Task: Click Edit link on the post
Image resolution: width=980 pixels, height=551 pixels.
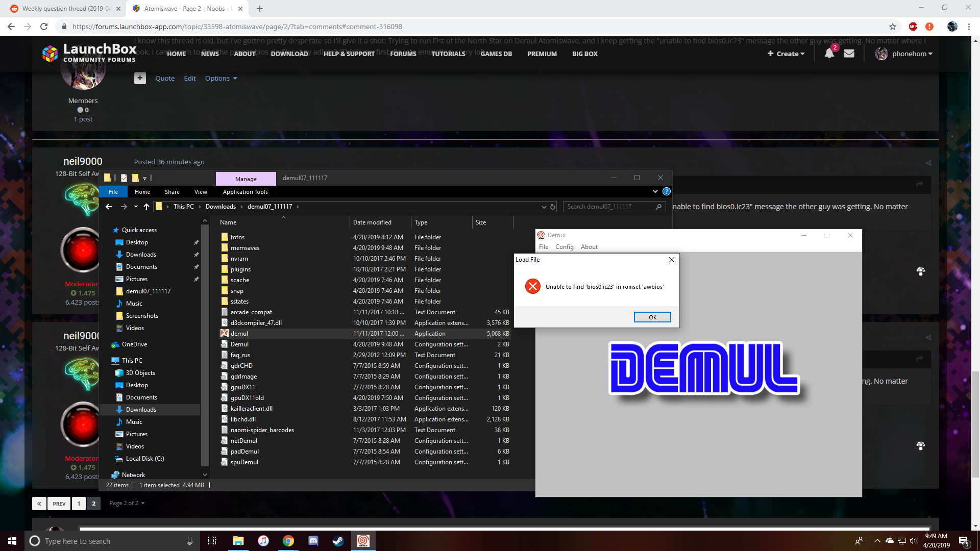Action: pos(190,78)
